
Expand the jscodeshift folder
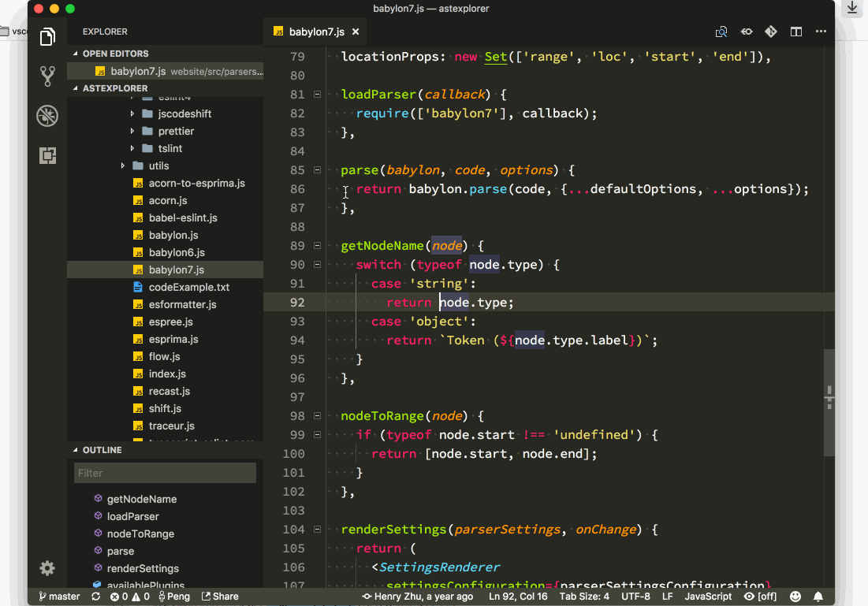point(132,113)
